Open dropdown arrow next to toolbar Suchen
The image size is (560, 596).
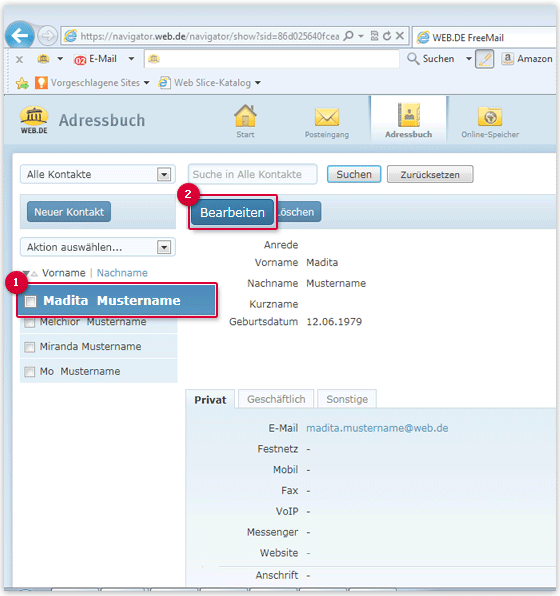pyautogui.click(x=468, y=59)
